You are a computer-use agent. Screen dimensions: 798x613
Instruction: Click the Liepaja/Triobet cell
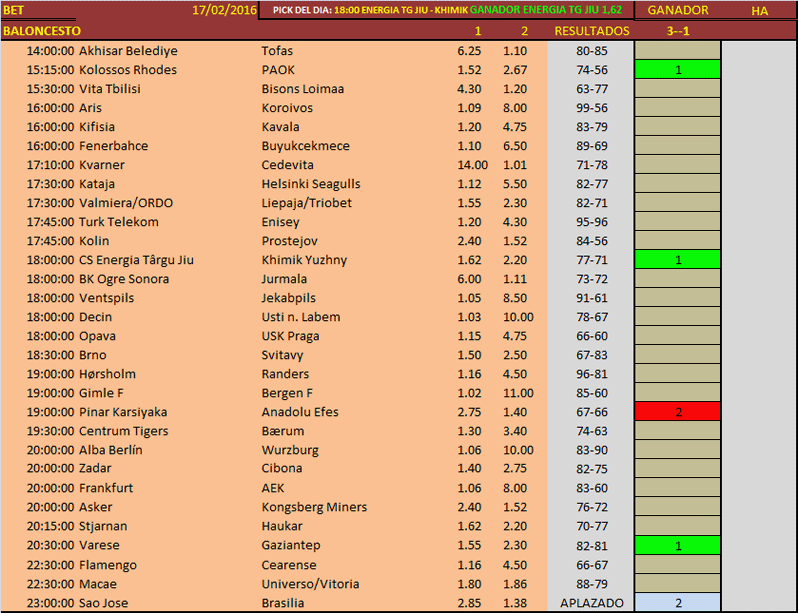pos(306,203)
